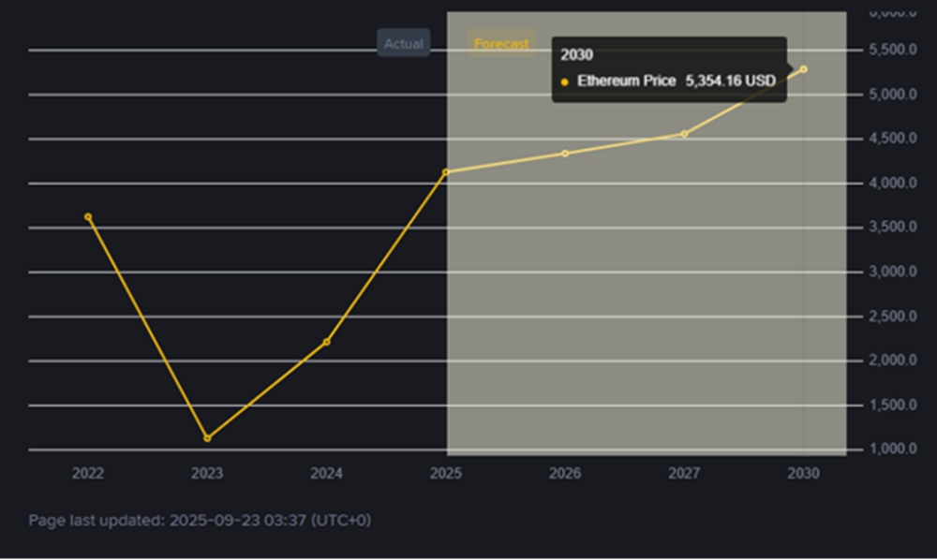Screen dimensions: 937x560
Task: Select the 2025 x-axis label
Action: pyautogui.click(x=445, y=474)
